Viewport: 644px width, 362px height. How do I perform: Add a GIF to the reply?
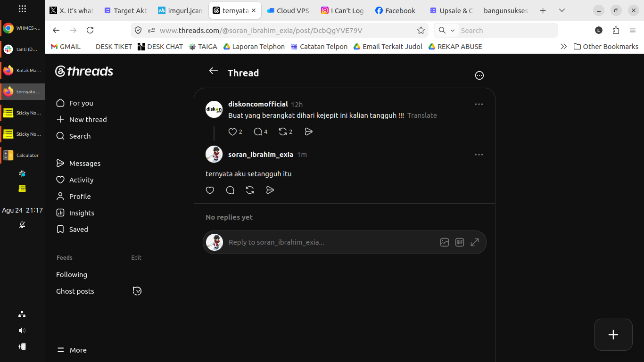point(460,242)
